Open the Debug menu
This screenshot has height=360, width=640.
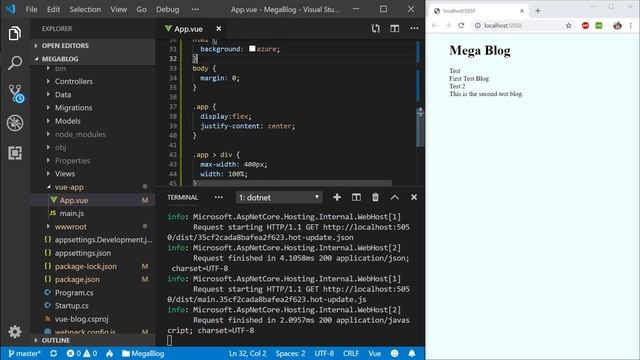[x=167, y=9]
